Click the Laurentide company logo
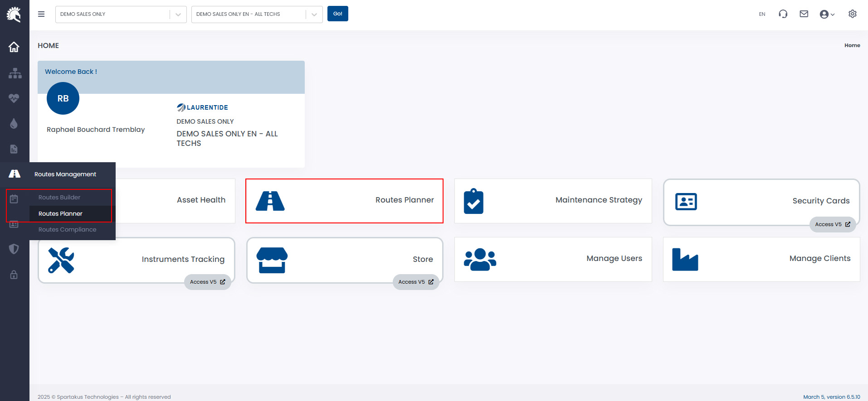 [x=202, y=107]
